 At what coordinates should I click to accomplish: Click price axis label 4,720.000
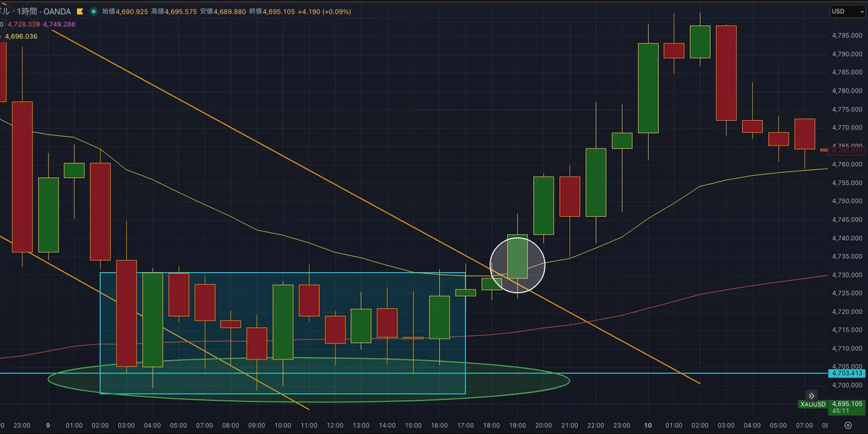(846, 312)
